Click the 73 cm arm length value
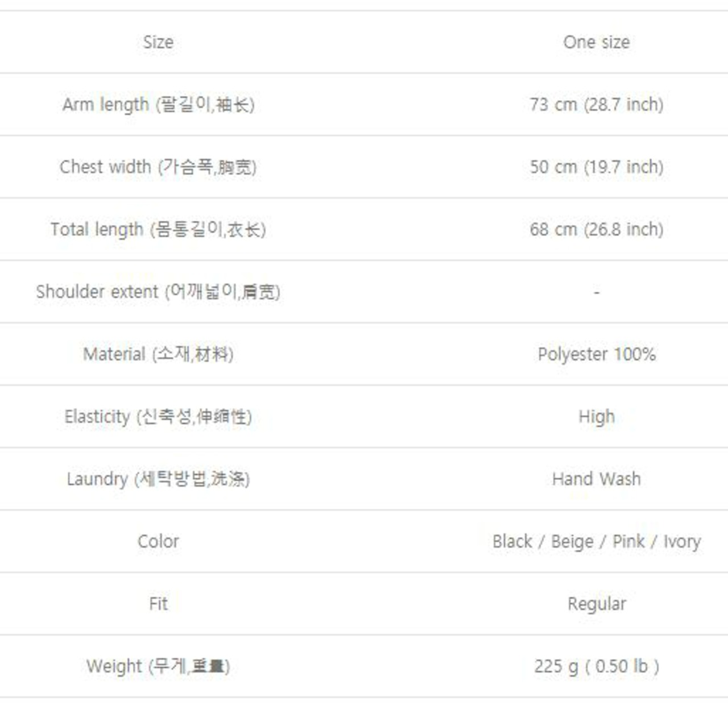Image resolution: width=728 pixels, height=705 pixels. pos(596,105)
